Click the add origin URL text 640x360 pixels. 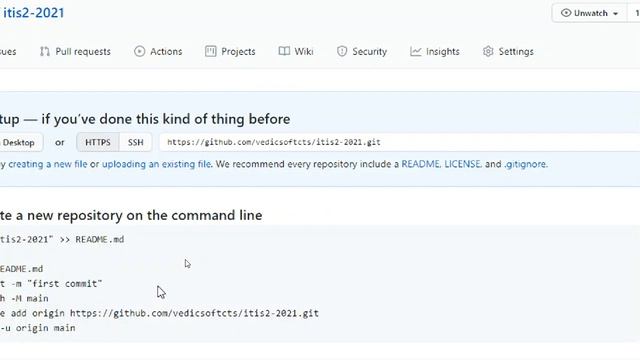(194, 313)
